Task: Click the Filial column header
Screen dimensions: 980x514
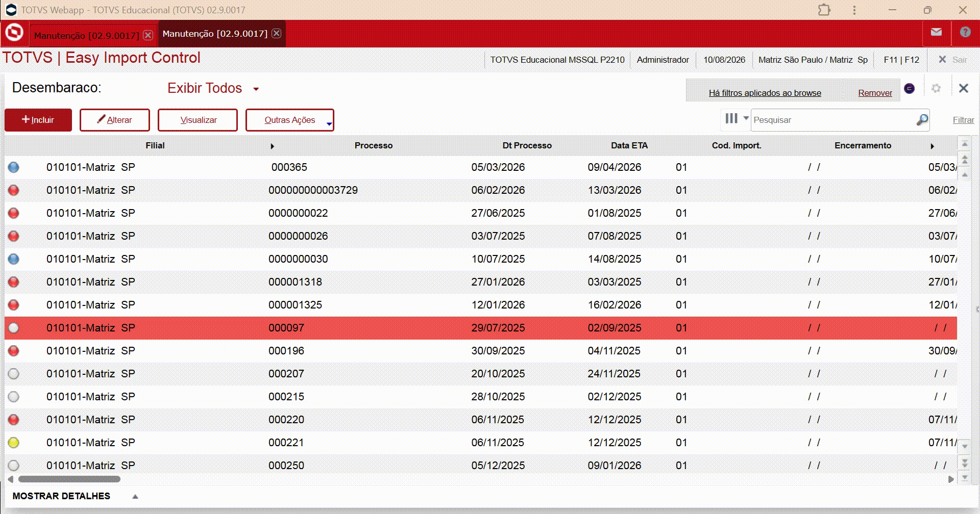Action: click(155, 145)
